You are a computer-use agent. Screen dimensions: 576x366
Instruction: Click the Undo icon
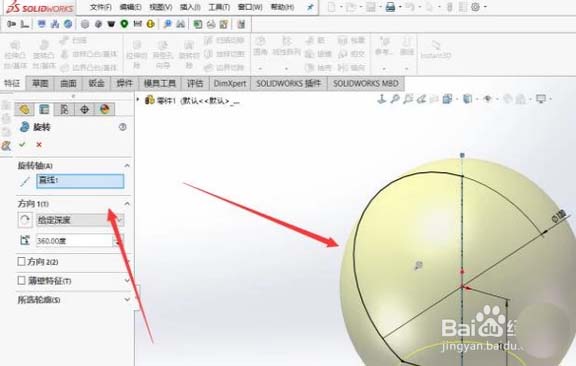click(410, 7)
